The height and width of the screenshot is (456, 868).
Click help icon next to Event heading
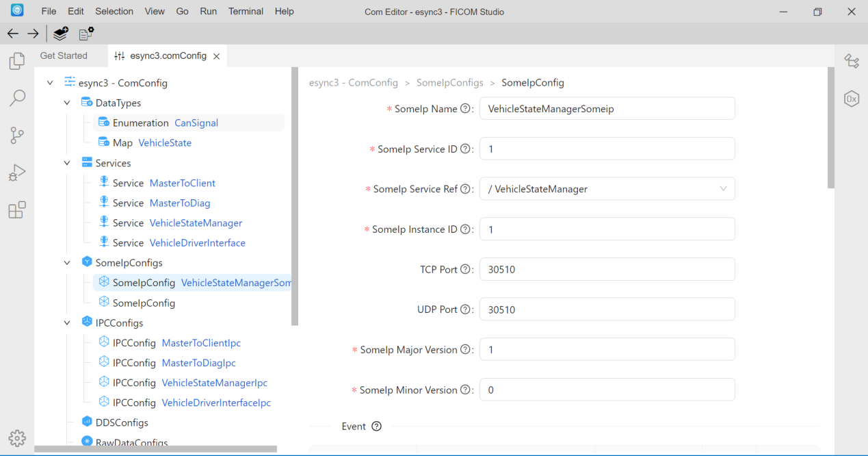point(376,426)
